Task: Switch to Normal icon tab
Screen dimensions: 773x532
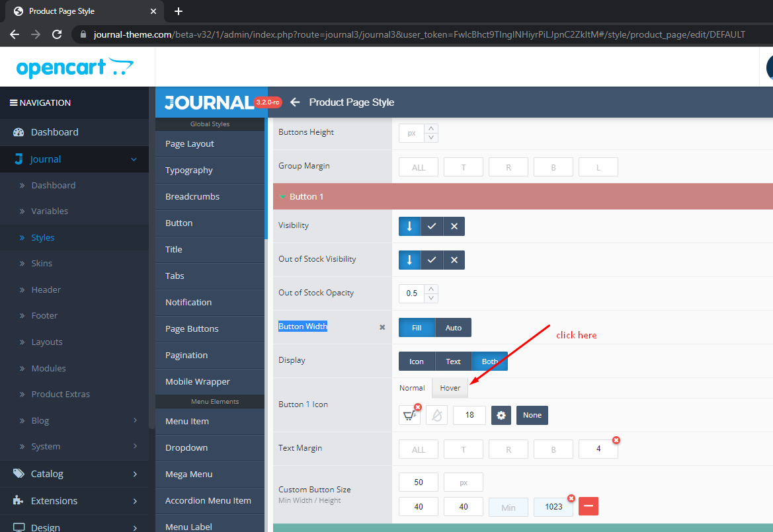Action: coord(412,388)
